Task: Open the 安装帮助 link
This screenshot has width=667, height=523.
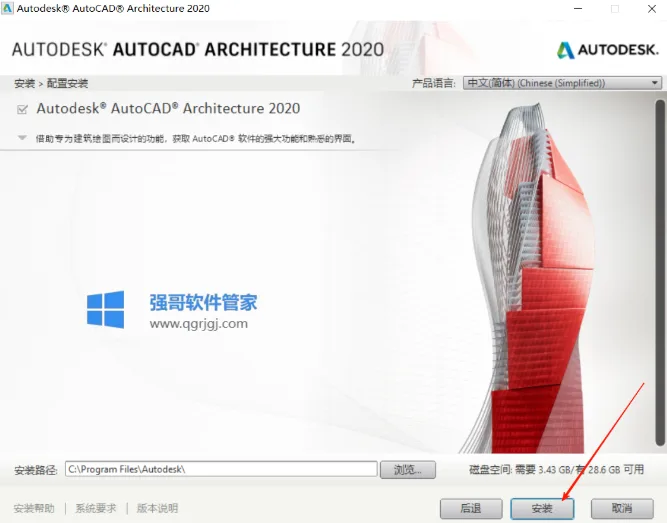Action: coord(34,508)
